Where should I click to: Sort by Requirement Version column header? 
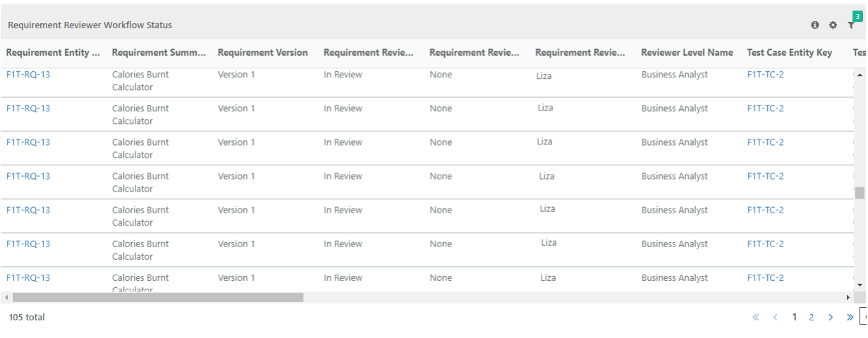click(x=263, y=53)
